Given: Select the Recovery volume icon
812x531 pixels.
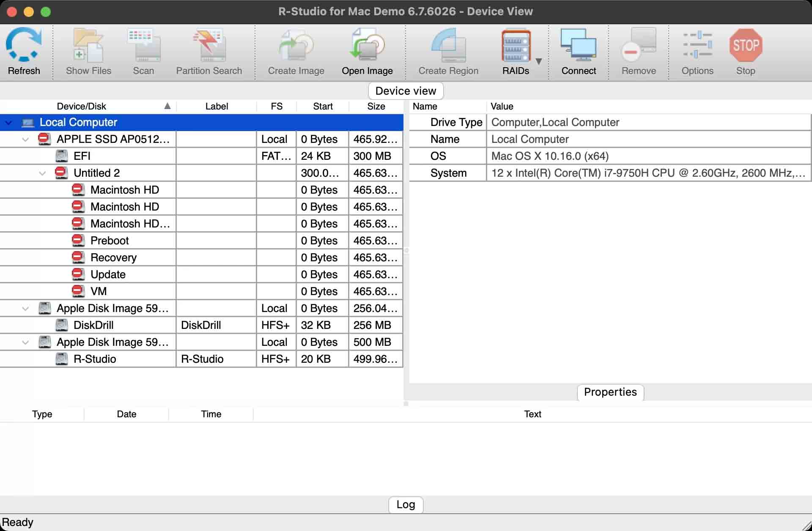Looking at the screenshot, I should 78,257.
